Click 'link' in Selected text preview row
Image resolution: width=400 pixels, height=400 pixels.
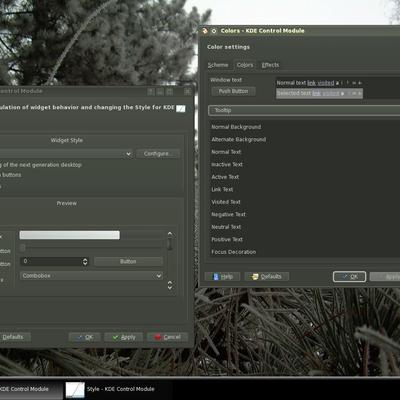coord(316,94)
